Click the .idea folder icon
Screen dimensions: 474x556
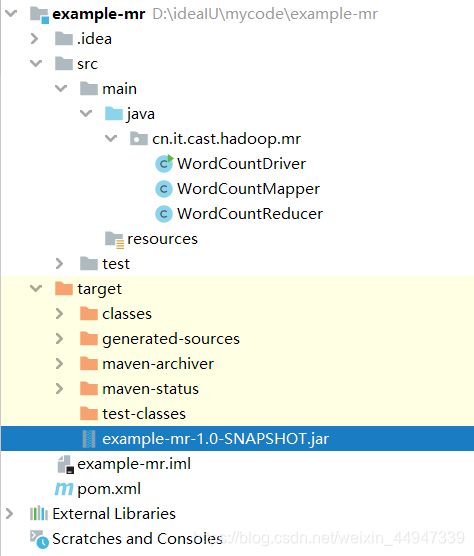tap(64, 39)
